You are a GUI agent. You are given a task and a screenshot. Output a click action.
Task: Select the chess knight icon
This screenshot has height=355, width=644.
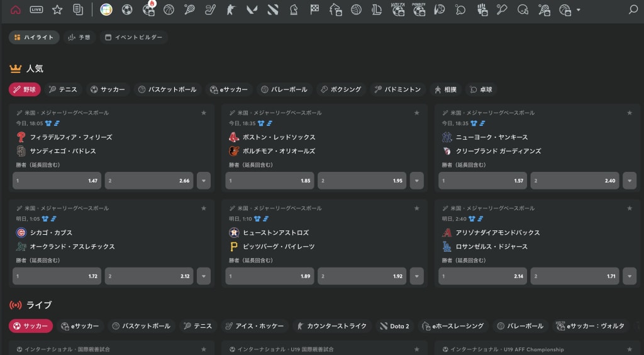[294, 9]
